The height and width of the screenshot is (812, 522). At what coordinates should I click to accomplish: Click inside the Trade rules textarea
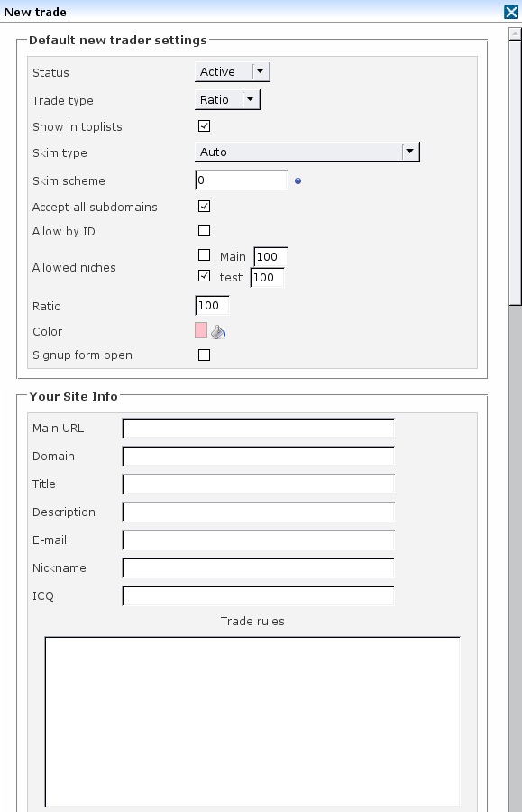pyautogui.click(x=252, y=722)
